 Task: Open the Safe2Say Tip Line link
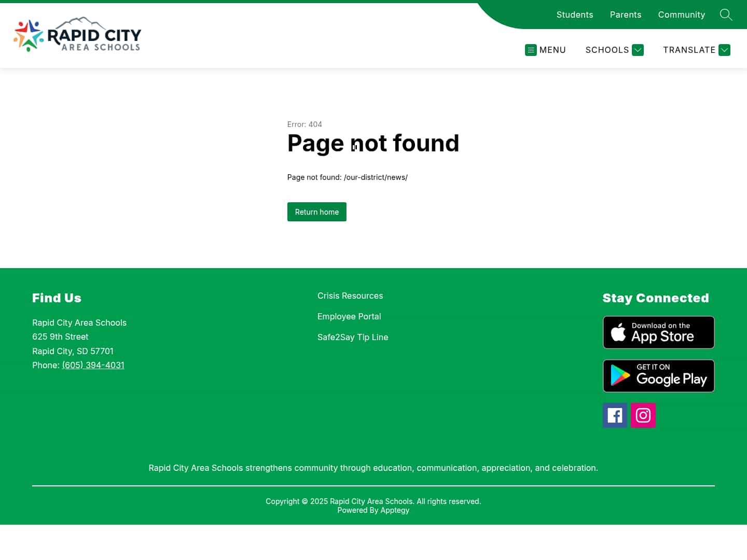tap(353, 337)
